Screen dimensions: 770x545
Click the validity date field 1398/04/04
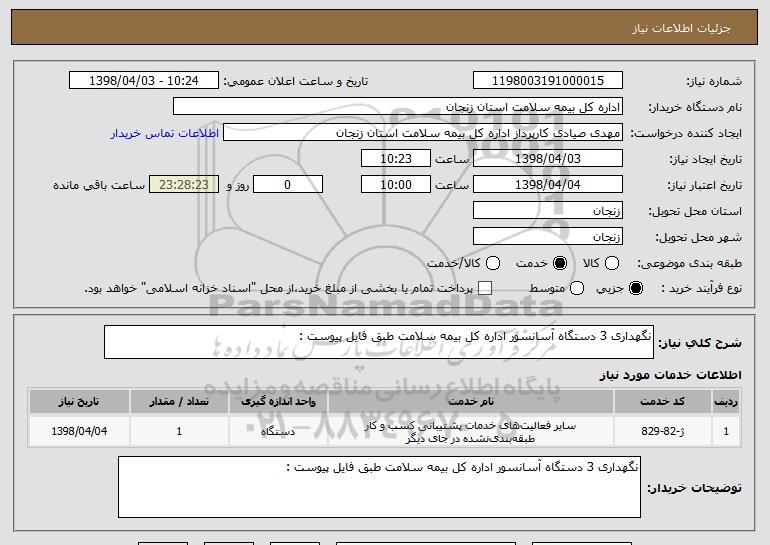[548, 185]
